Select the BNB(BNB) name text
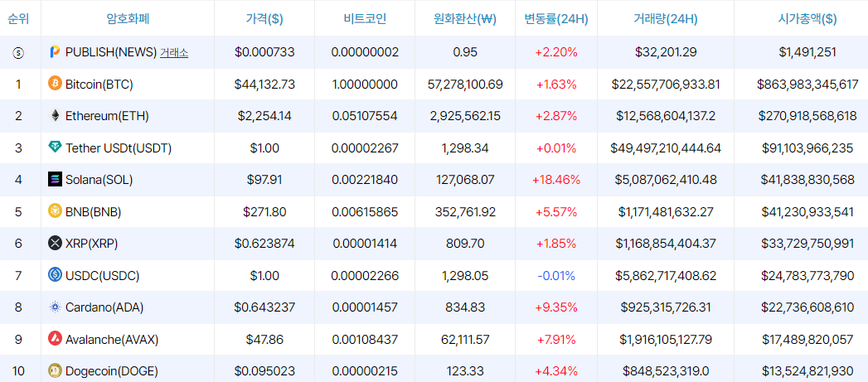 coord(93,211)
